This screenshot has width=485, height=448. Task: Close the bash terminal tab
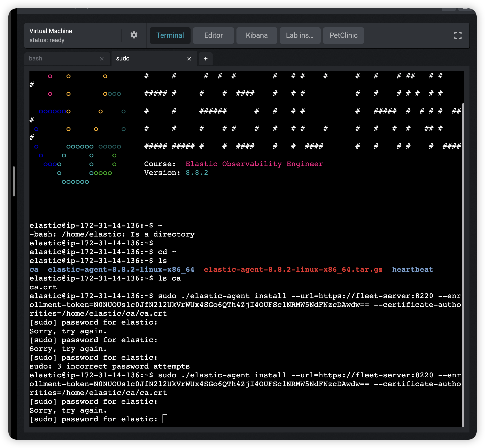point(102,59)
